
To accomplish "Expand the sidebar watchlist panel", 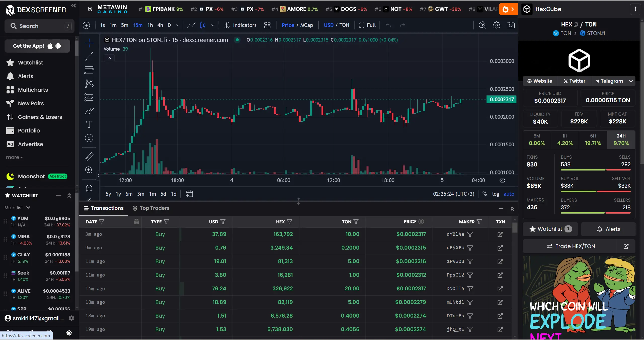I will [x=69, y=195].
